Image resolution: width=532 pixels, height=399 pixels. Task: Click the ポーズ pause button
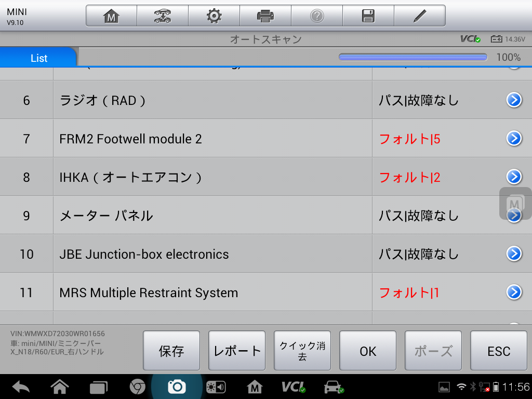[433, 351]
